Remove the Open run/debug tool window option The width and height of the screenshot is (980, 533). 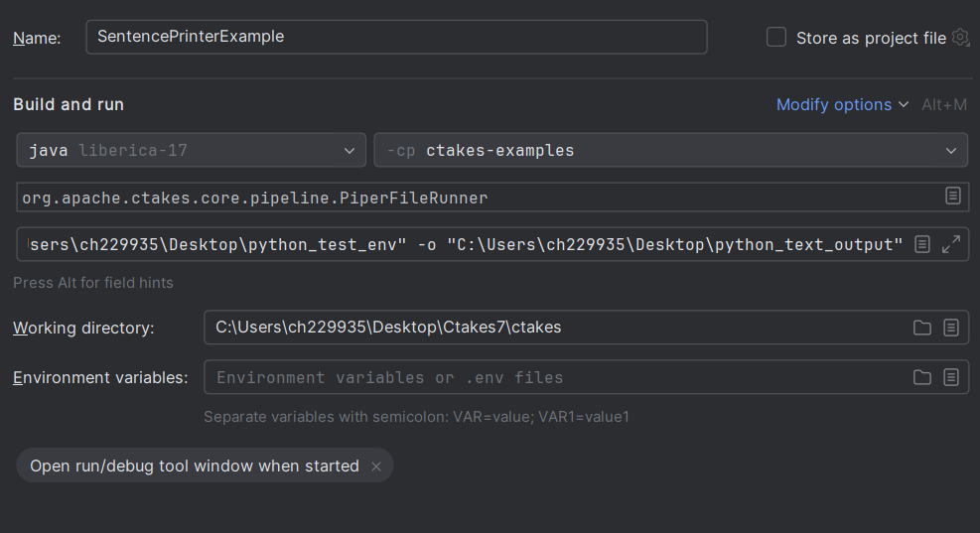pos(376,466)
